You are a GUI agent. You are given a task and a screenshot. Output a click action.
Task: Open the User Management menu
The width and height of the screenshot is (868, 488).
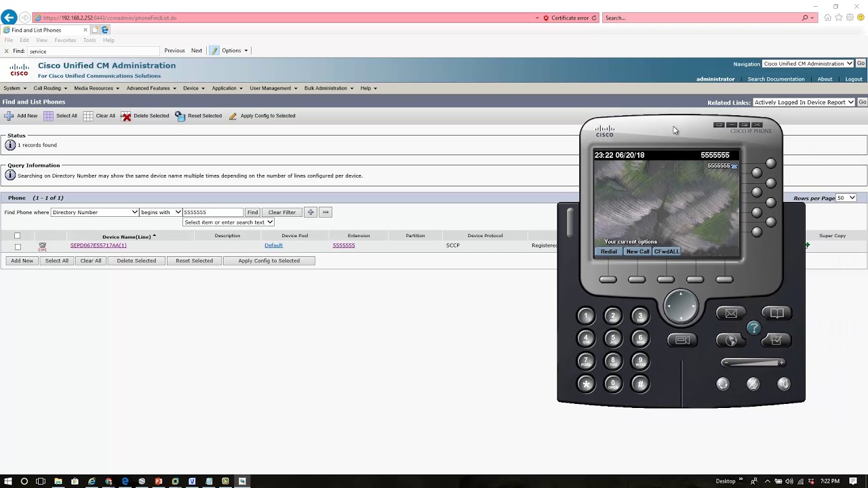[x=273, y=88]
